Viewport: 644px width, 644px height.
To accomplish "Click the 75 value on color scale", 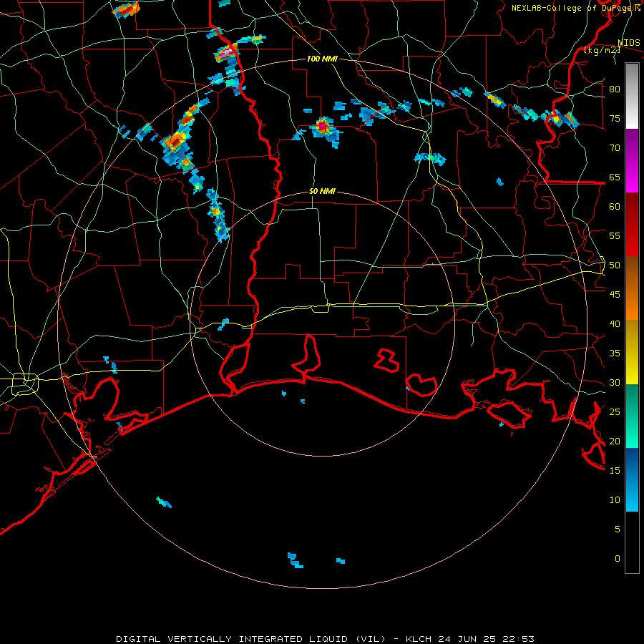I will pyautogui.click(x=615, y=118).
